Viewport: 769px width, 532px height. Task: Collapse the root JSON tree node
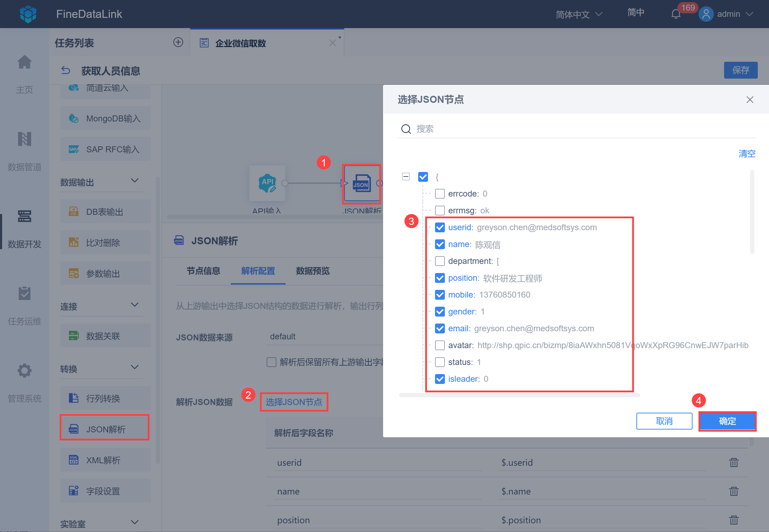406,177
